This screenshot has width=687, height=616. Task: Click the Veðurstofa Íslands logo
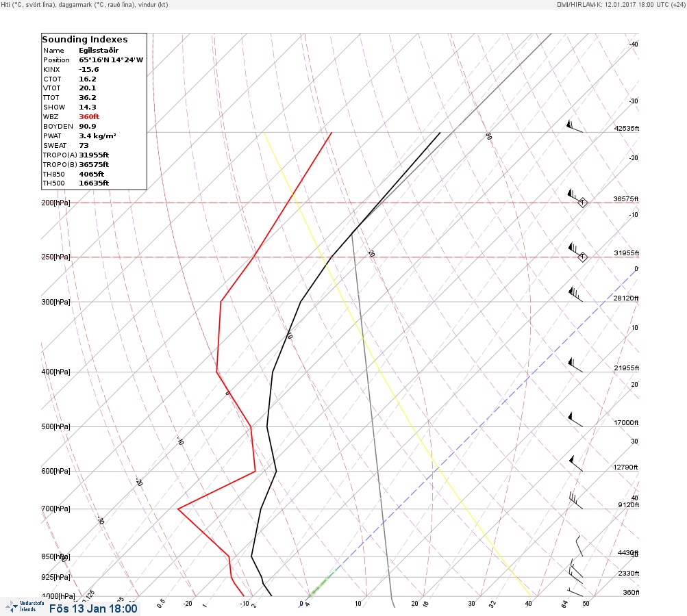pos(25,606)
